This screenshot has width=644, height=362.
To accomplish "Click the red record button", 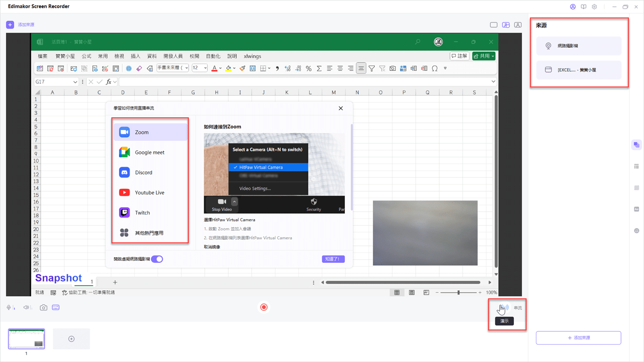I will (264, 307).
